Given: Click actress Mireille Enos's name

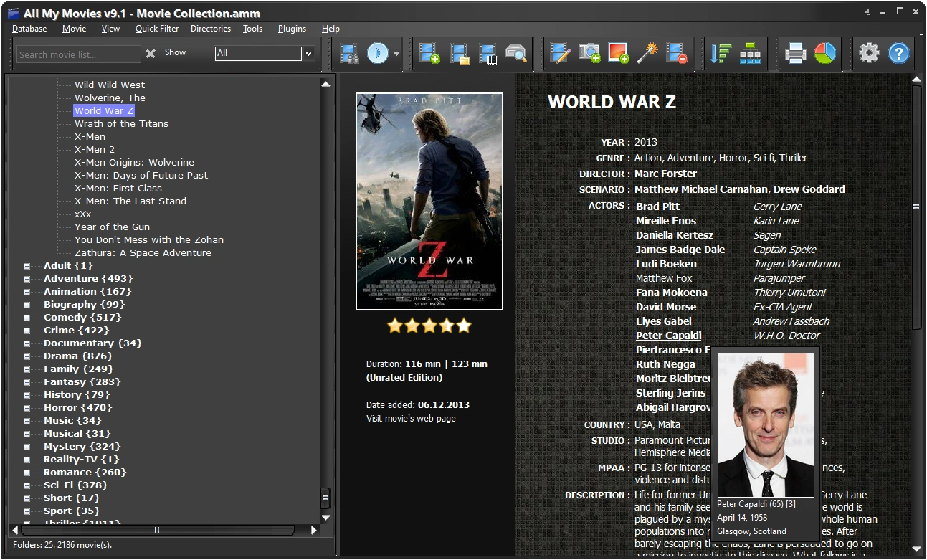Looking at the screenshot, I should point(665,221).
